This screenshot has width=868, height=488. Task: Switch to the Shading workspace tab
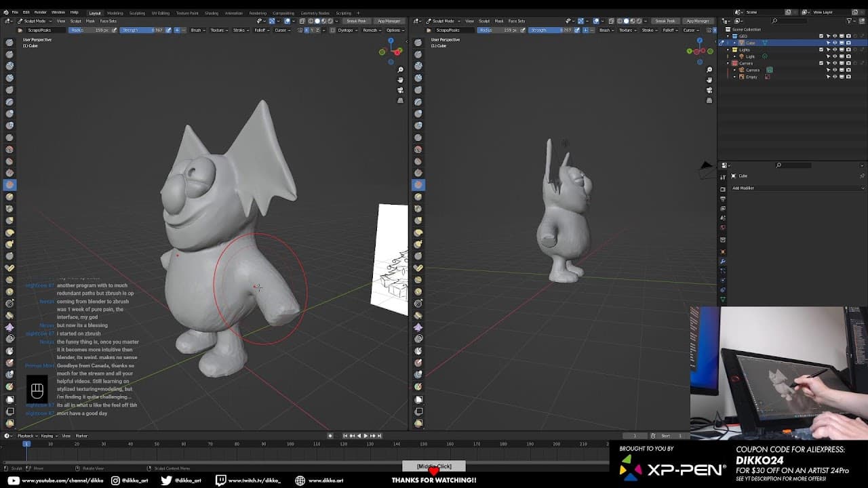(x=212, y=13)
